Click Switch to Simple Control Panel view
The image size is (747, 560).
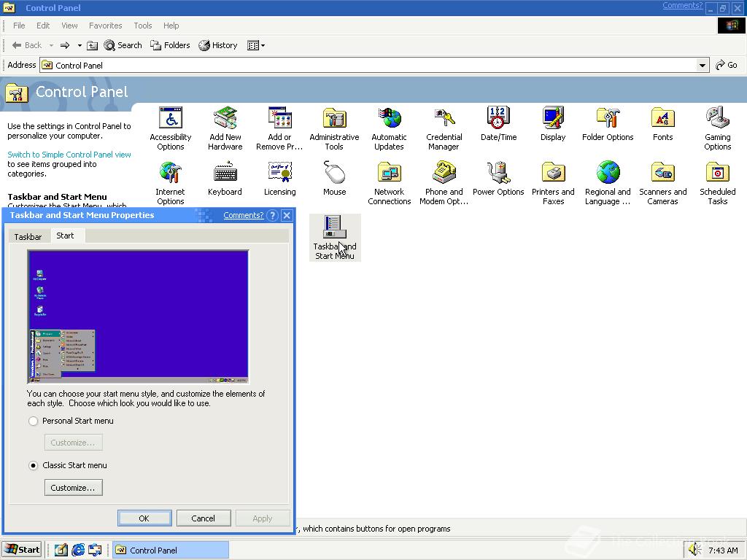[x=69, y=155]
